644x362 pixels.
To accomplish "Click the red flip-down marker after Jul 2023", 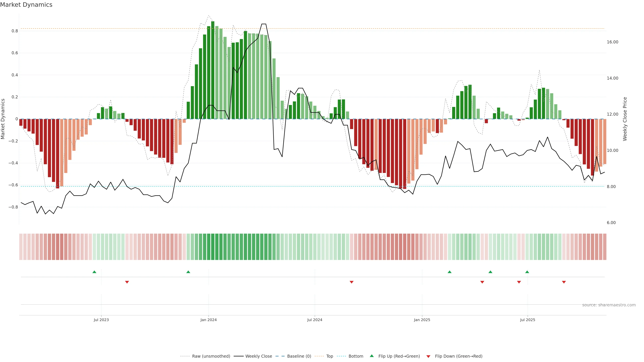I will coord(127,282).
